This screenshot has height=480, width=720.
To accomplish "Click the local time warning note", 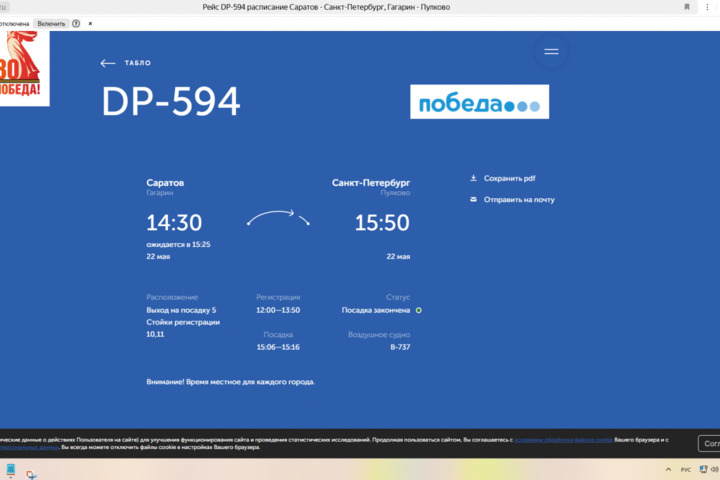I will pyautogui.click(x=231, y=382).
